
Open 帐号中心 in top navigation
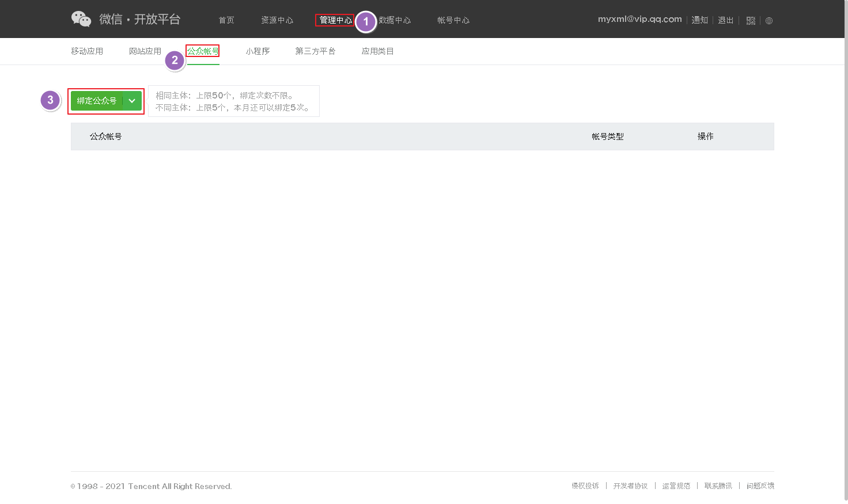coord(453,20)
